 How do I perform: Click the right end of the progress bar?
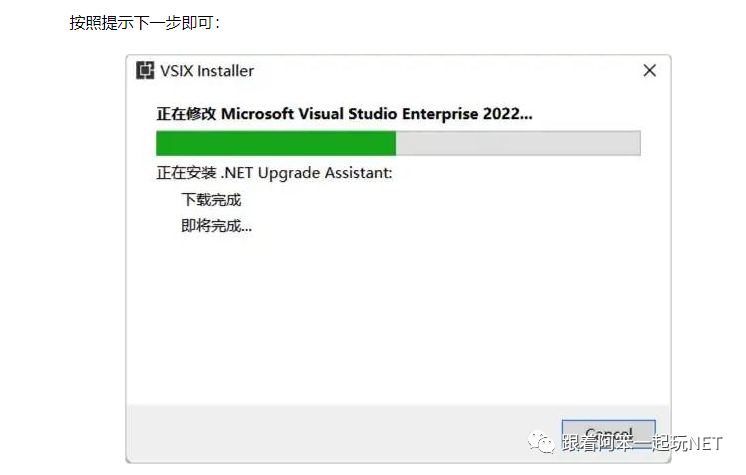click(634, 143)
